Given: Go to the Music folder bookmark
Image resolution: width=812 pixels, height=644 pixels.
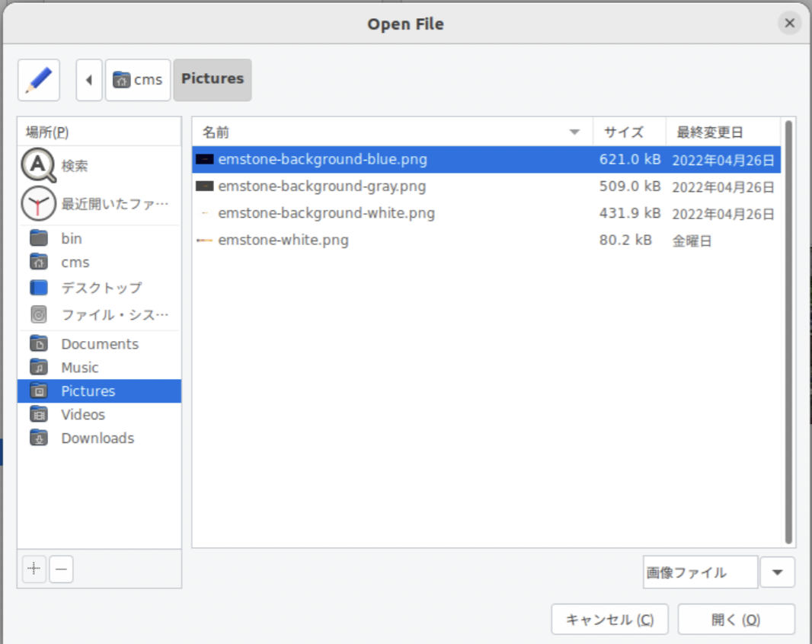Looking at the screenshot, I should (80, 368).
